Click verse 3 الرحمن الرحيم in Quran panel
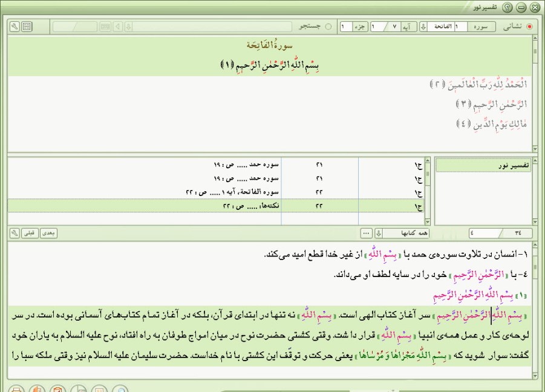Viewport: 545px width, 392px height. [x=492, y=104]
